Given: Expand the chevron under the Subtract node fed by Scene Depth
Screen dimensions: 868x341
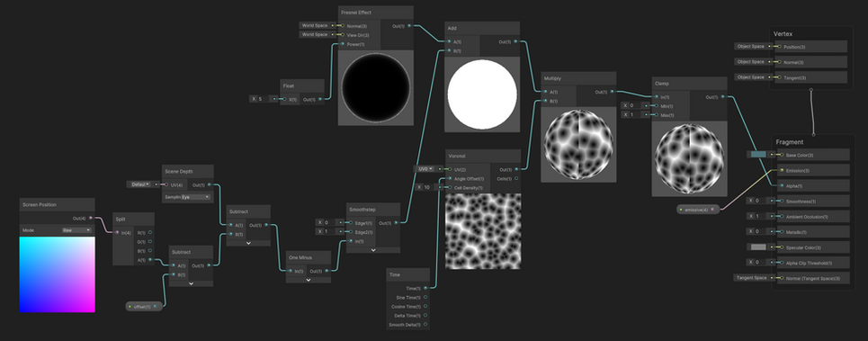Looking at the screenshot, I should click(x=248, y=242).
